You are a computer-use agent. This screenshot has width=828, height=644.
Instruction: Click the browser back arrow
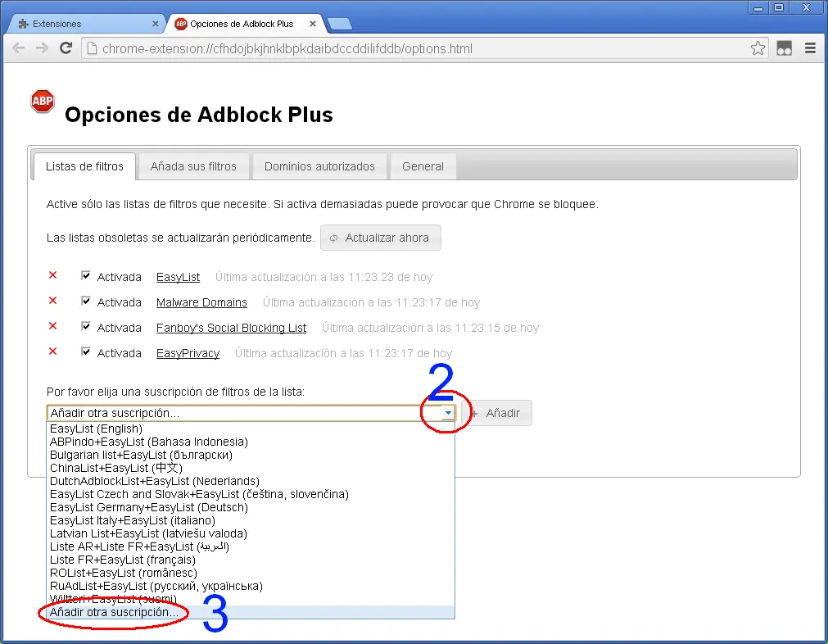pyautogui.click(x=19, y=48)
